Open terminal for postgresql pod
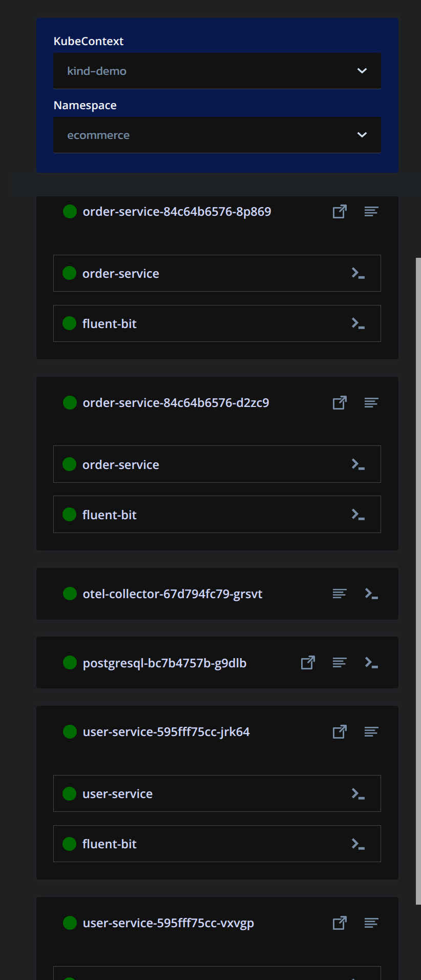 coord(371,663)
